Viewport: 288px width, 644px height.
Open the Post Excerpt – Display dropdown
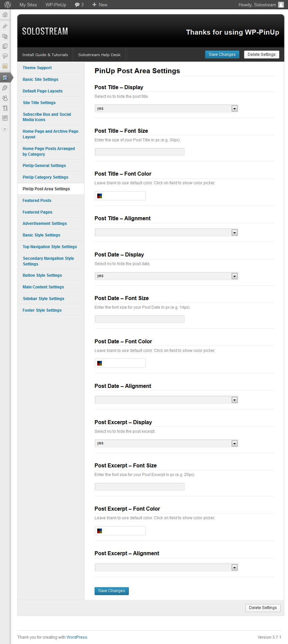(x=166, y=443)
